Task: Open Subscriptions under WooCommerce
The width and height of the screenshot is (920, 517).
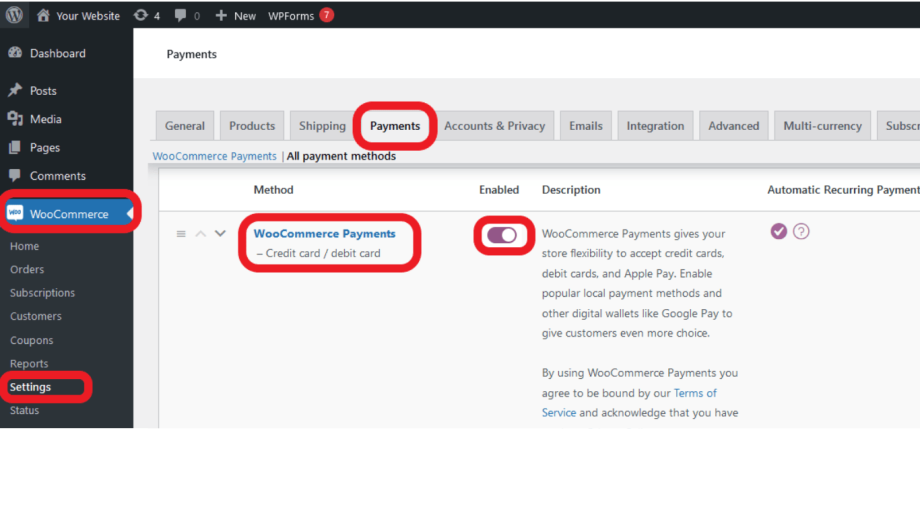Action: [42, 293]
